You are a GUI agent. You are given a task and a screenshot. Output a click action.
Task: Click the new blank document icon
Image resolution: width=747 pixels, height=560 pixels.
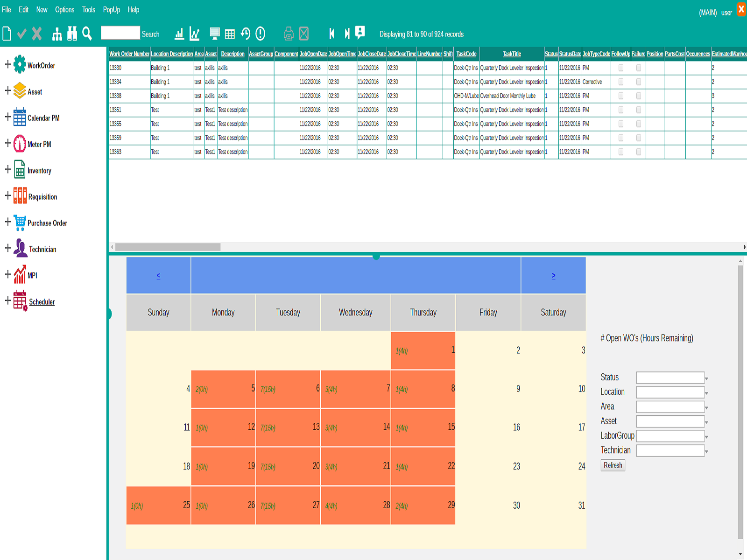click(7, 34)
